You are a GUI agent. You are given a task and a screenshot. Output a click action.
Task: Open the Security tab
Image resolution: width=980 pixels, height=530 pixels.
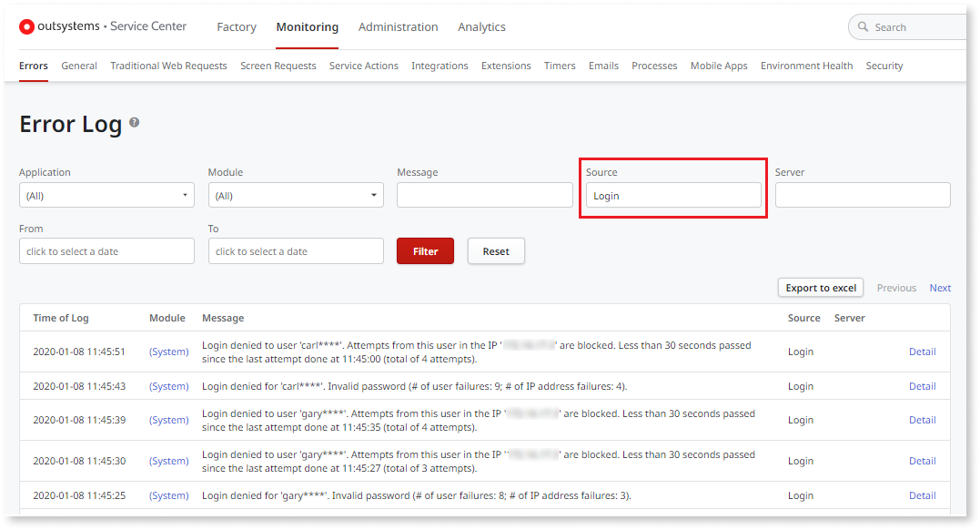[884, 66]
